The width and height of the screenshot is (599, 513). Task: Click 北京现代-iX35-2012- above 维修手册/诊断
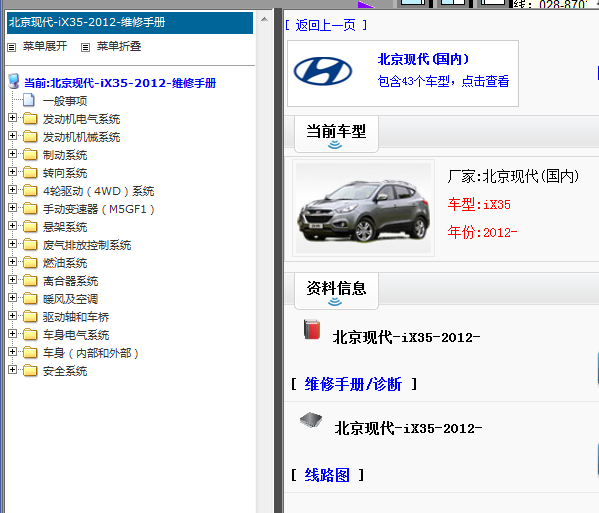406,337
